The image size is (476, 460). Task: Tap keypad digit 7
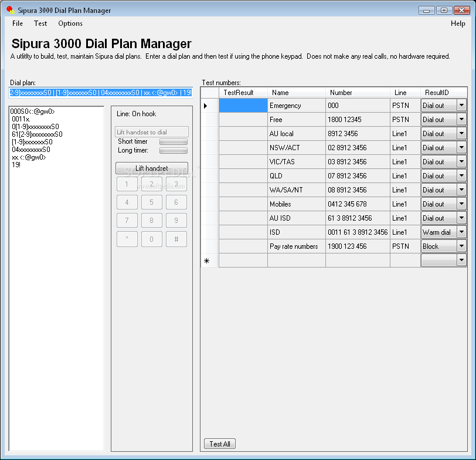coord(127,220)
